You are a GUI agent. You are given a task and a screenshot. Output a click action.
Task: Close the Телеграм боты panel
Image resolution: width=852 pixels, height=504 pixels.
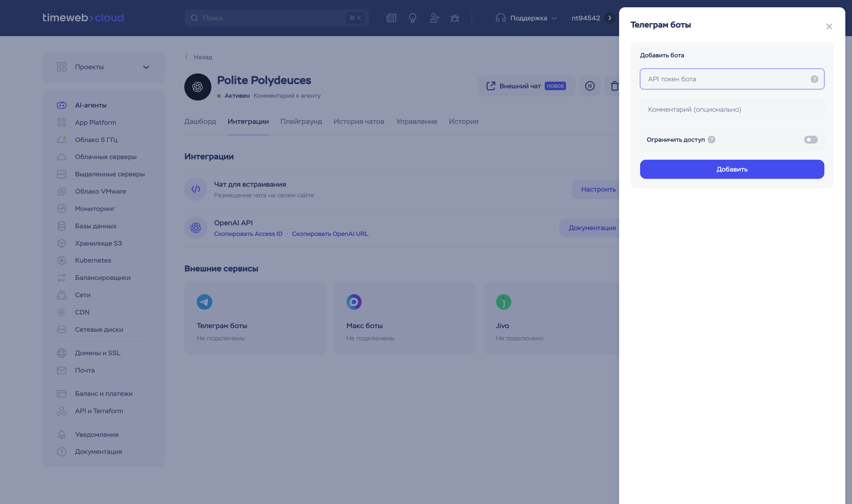click(x=829, y=26)
